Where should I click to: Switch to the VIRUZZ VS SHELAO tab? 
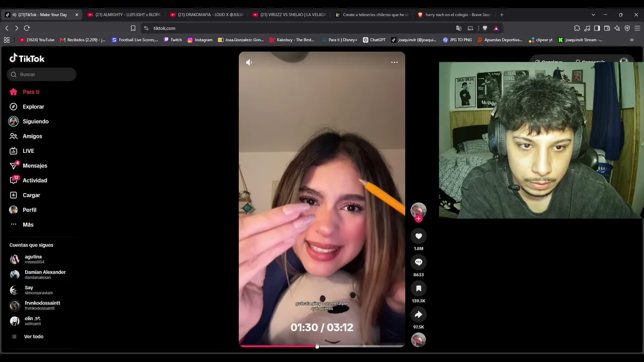pyautogui.click(x=289, y=15)
